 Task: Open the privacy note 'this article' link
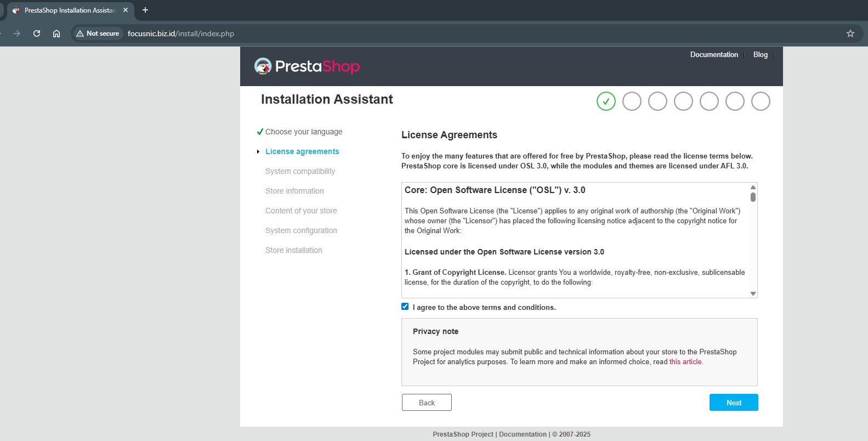(685, 362)
